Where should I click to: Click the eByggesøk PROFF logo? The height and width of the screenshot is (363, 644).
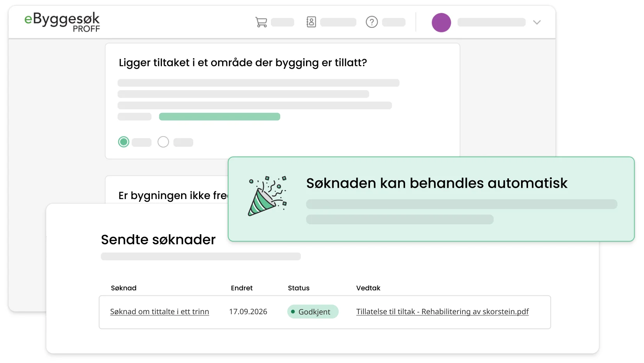62,22
